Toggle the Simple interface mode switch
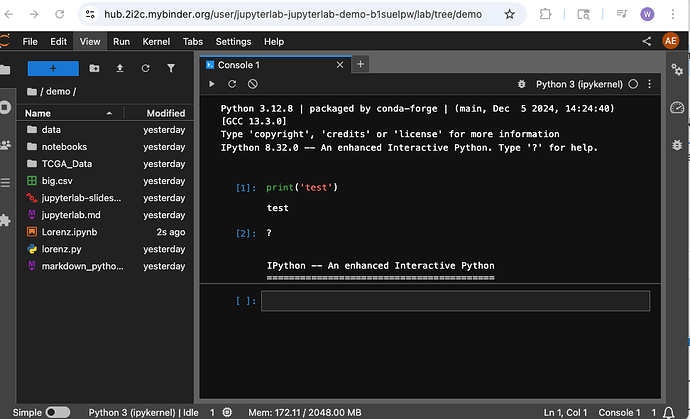 (x=58, y=412)
